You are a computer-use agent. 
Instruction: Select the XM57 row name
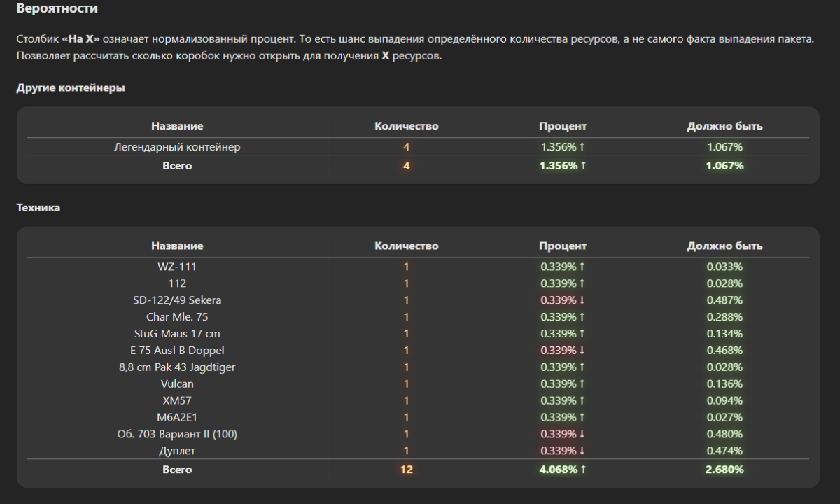pyautogui.click(x=177, y=401)
